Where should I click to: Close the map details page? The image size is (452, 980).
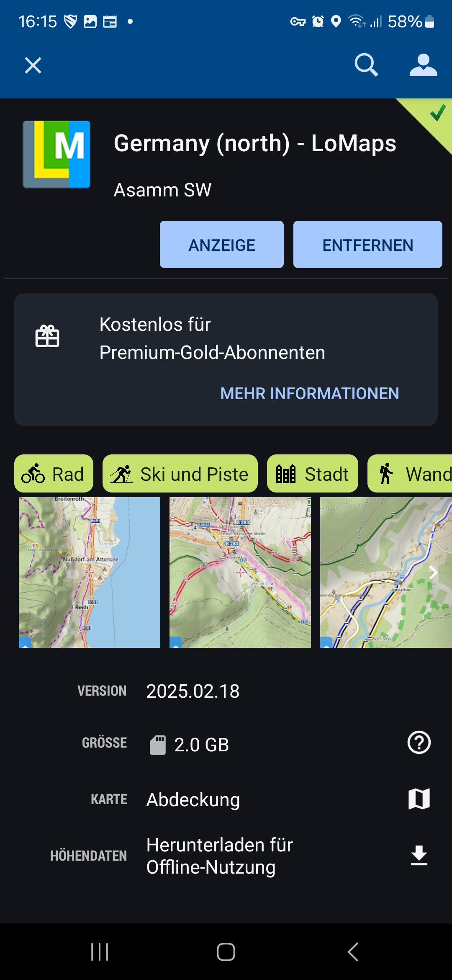tap(33, 65)
